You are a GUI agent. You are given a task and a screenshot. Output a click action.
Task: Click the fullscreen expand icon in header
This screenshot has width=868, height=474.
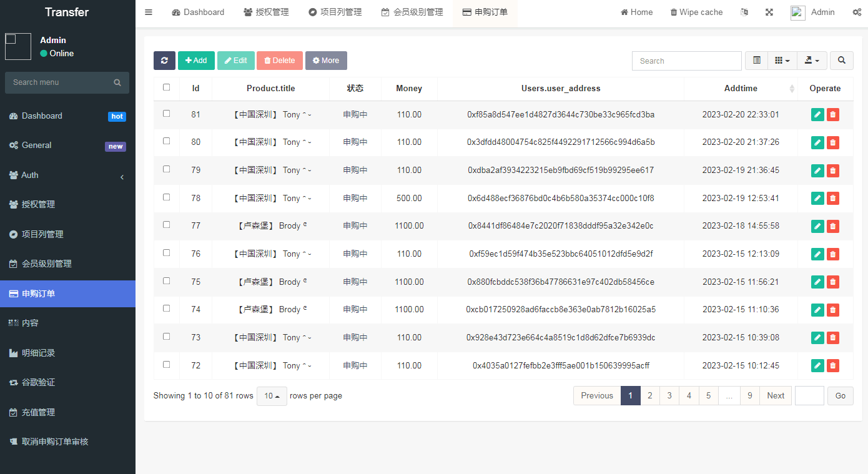tap(769, 12)
